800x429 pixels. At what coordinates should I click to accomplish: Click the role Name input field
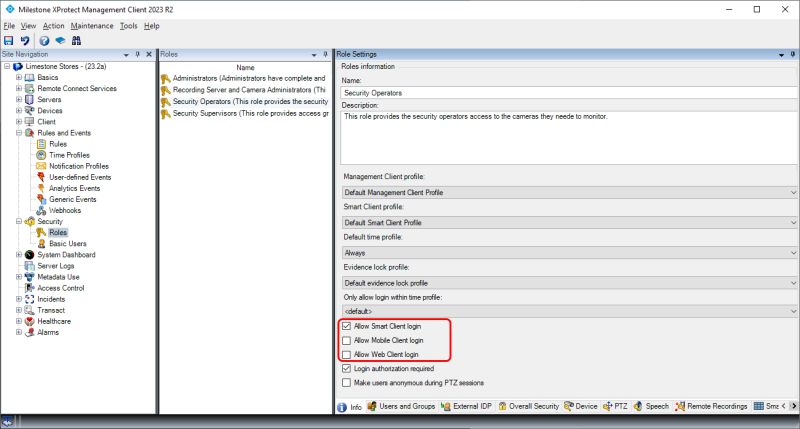(569, 93)
